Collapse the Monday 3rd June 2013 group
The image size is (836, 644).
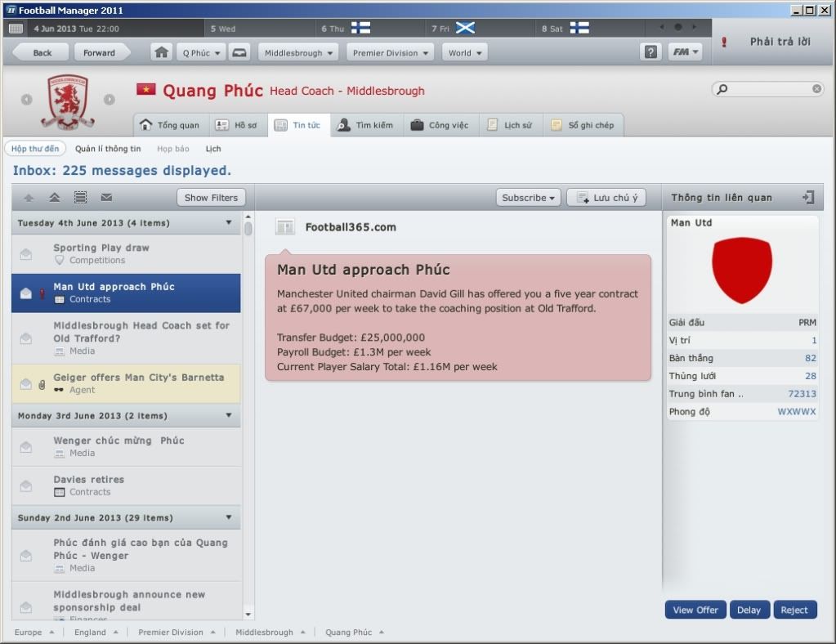[229, 415]
